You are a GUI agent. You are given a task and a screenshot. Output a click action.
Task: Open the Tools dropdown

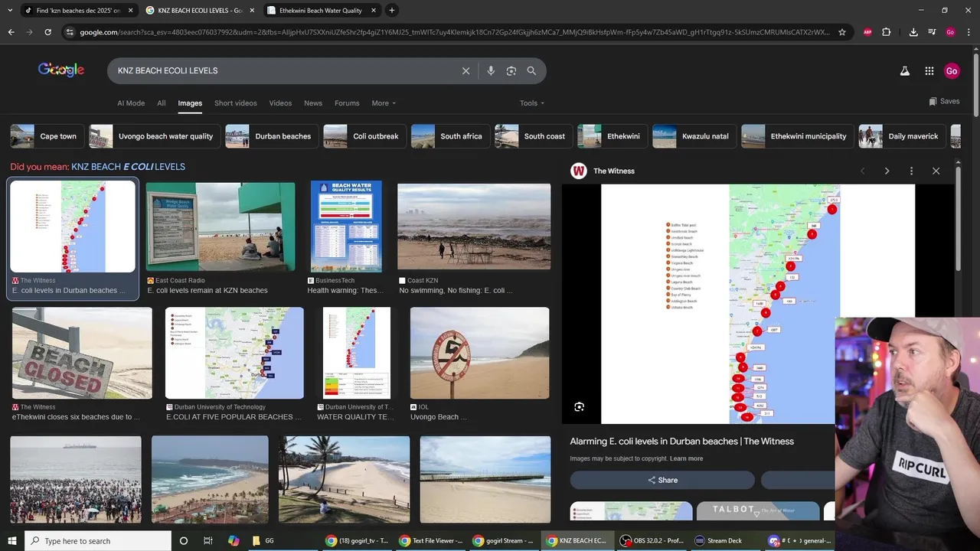(532, 103)
